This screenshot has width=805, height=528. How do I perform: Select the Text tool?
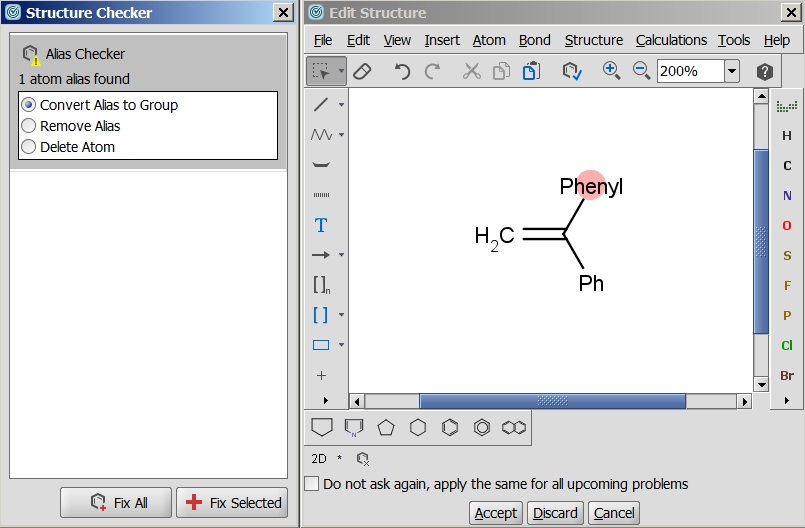[321, 225]
